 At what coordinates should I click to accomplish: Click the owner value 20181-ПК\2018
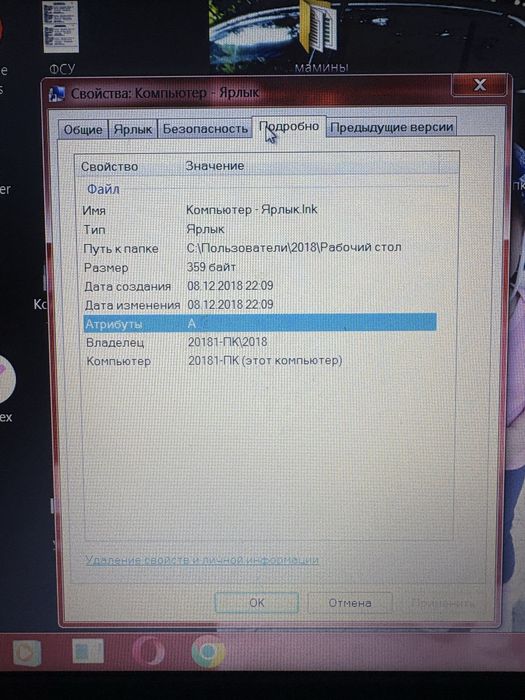click(x=228, y=342)
